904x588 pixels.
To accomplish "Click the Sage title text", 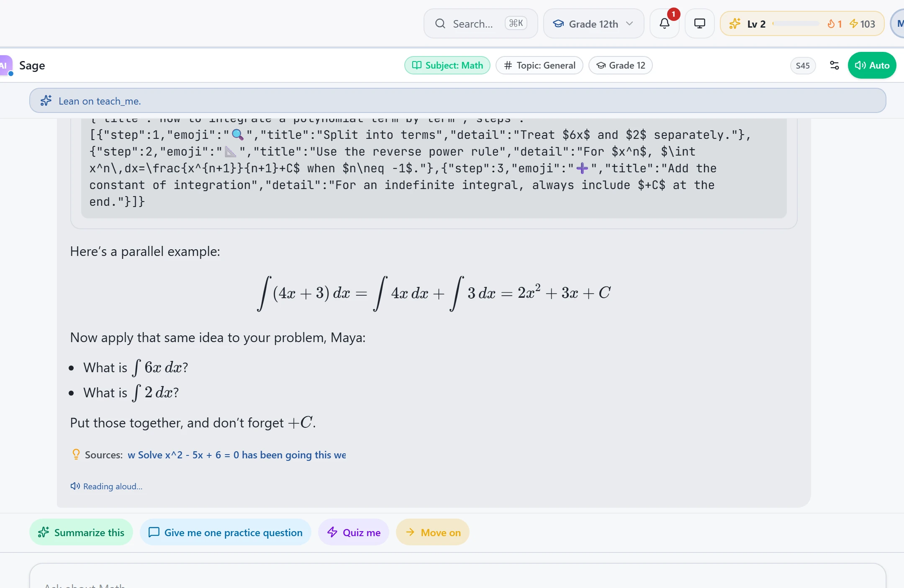I will (32, 66).
